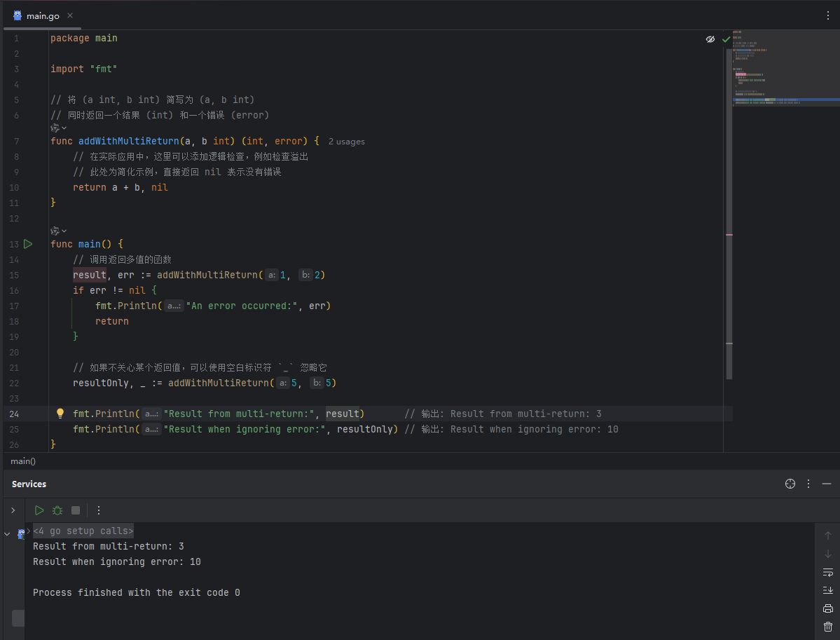This screenshot has height=640, width=840.
Task: Click the Stop square button in Services
Action: [x=76, y=510]
